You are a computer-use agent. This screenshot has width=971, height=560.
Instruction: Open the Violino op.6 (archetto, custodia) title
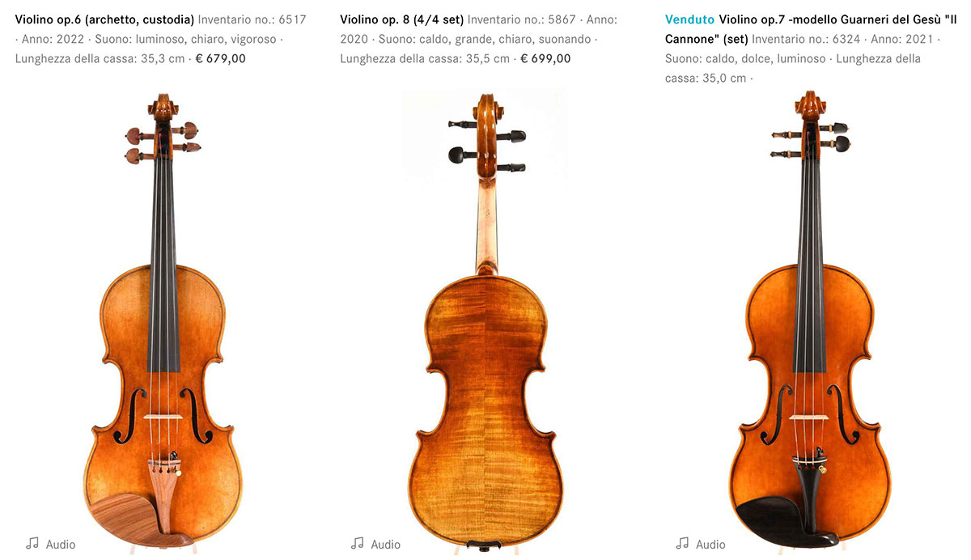[x=104, y=19]
